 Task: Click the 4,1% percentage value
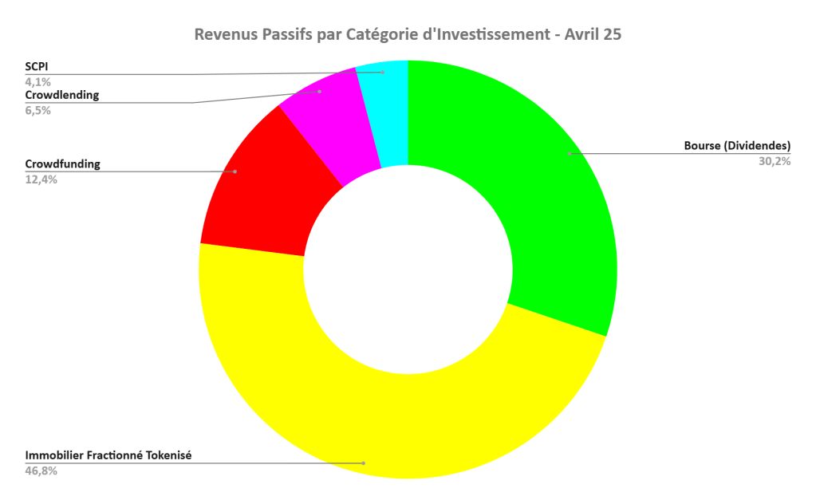coord(37,81)
